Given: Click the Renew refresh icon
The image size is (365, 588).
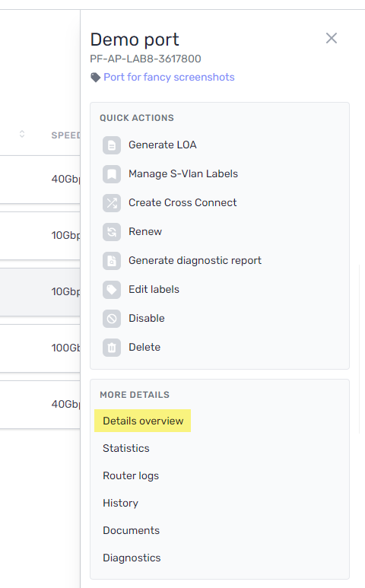Looking at the screenshot, I should click(112, 232).
